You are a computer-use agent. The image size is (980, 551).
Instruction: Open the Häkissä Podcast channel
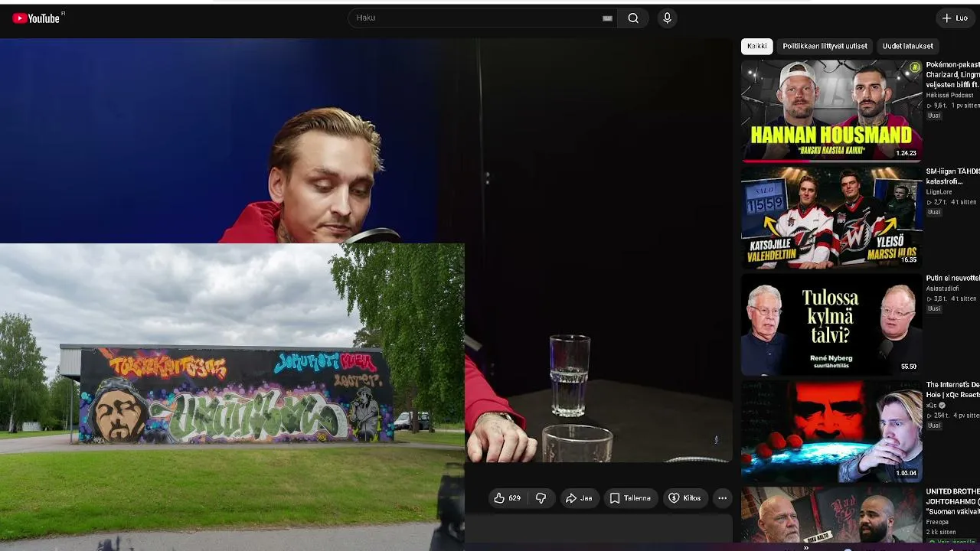(x=949, y=96)
